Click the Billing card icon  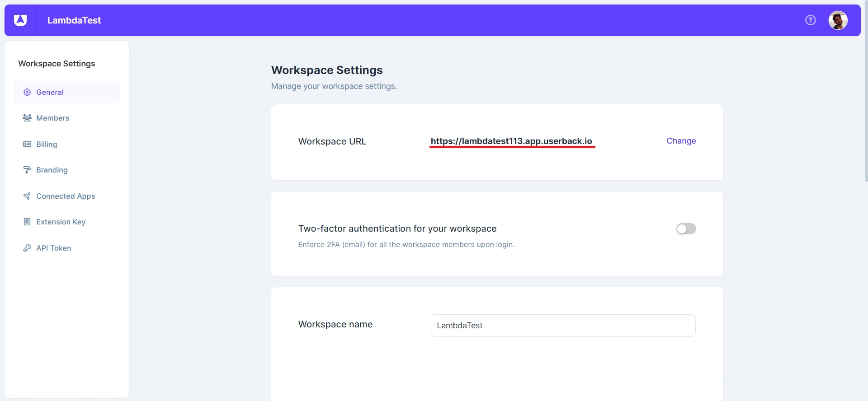(27, 144)
